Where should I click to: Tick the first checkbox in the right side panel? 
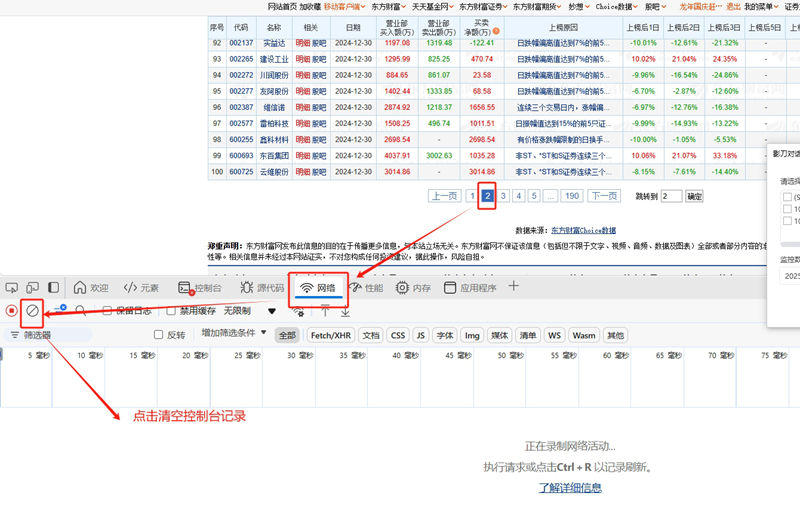tap(787, 197)
